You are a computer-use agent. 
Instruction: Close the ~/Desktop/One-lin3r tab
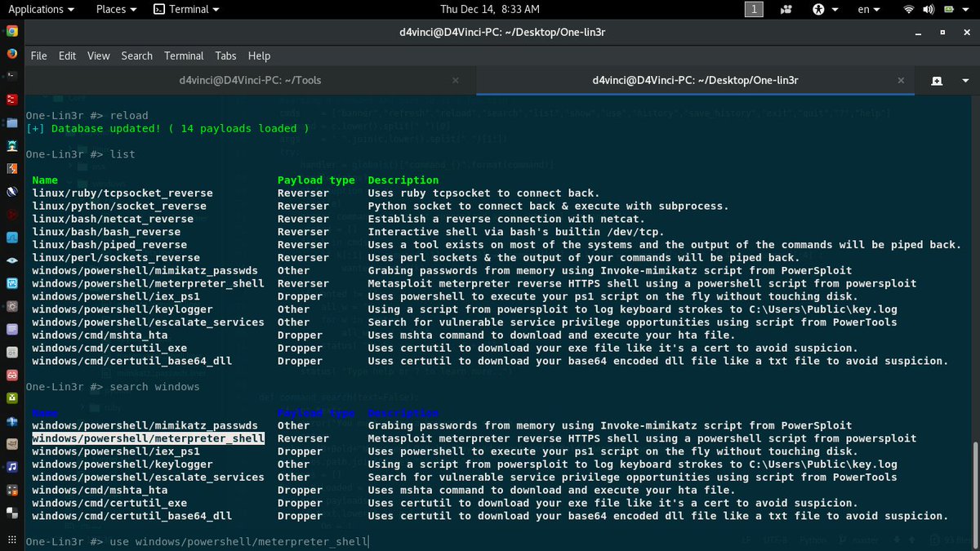pos(901,81)
